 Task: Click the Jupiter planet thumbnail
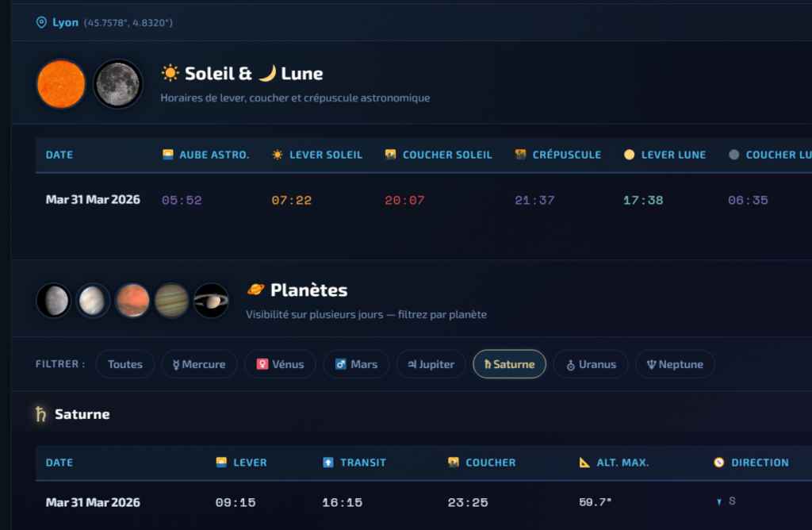coord(172,301)
